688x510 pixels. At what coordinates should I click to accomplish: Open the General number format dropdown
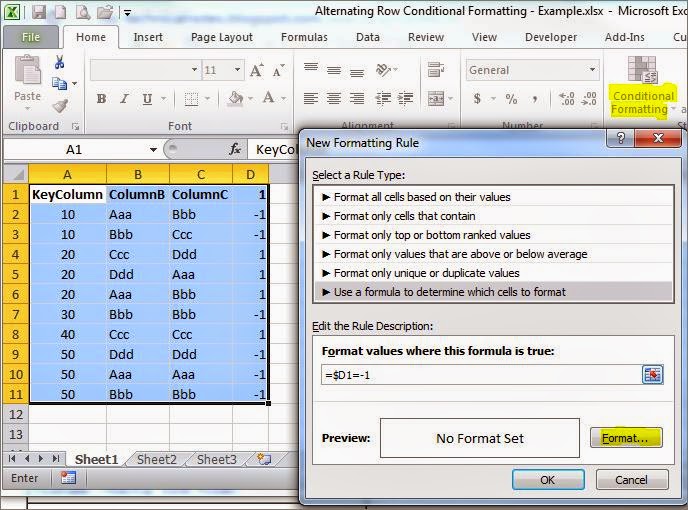[592, 70]
